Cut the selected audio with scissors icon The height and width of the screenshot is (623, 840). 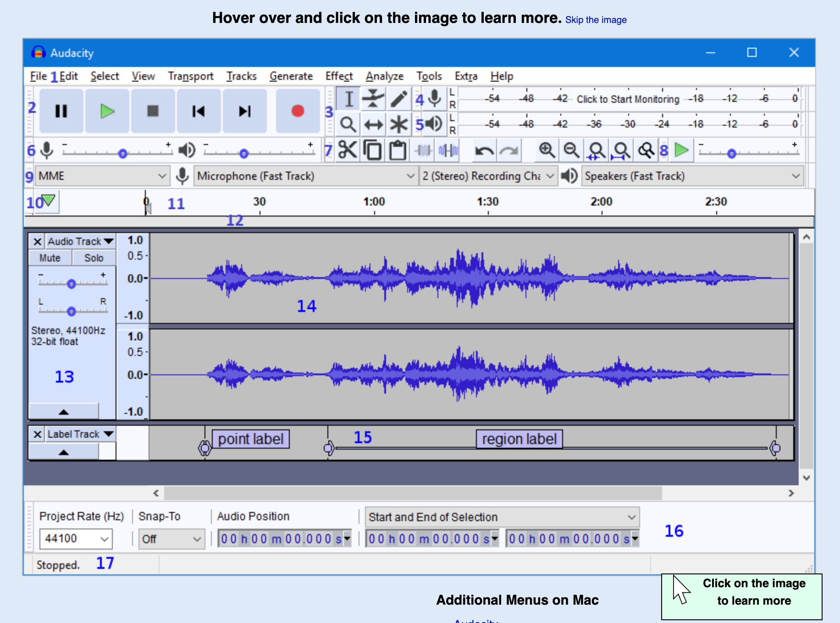(x=348, y=150)
